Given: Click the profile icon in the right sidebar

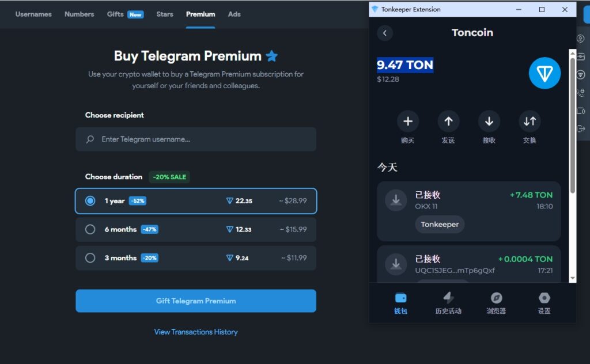Looking at the screenshot, I should tap(581, 39).
